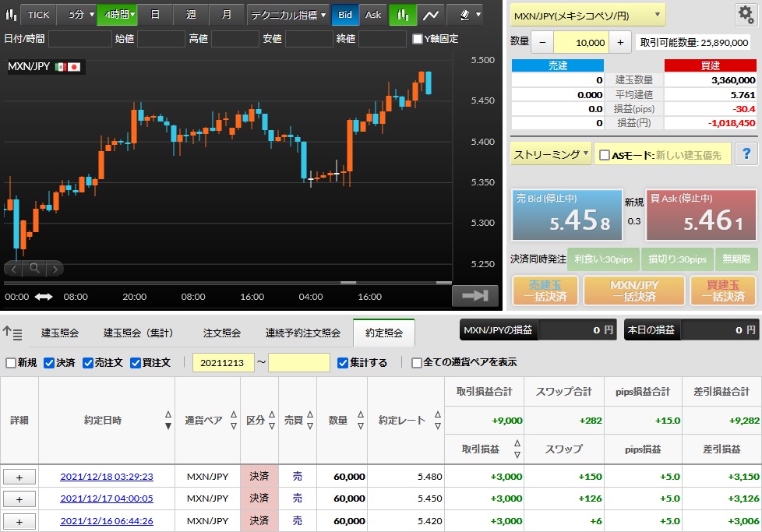The height and width of the screenshot is (532, 762).
Task: Open the 4時間 timeframe dropdown
Action: tap(117, 15)
